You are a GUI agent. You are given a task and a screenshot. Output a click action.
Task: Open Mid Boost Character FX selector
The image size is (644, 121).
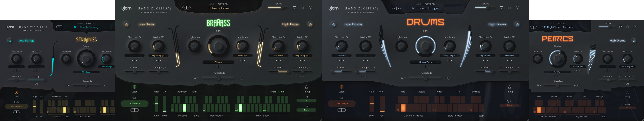[x=278, y=56]
